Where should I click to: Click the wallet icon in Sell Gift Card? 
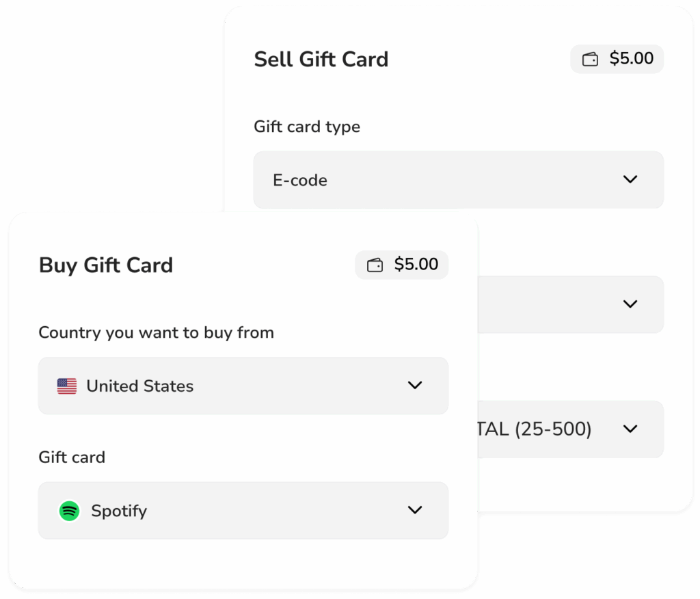coord(590,59)
